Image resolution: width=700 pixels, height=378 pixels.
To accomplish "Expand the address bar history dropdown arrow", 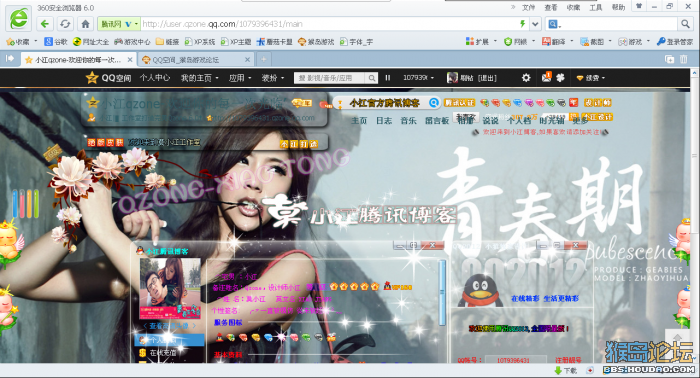I will pos(535,24).
